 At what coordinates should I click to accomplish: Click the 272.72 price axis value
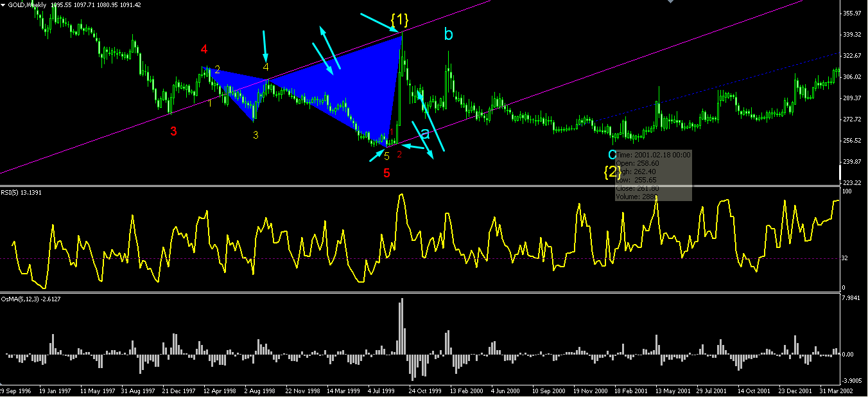coord(851,119)
